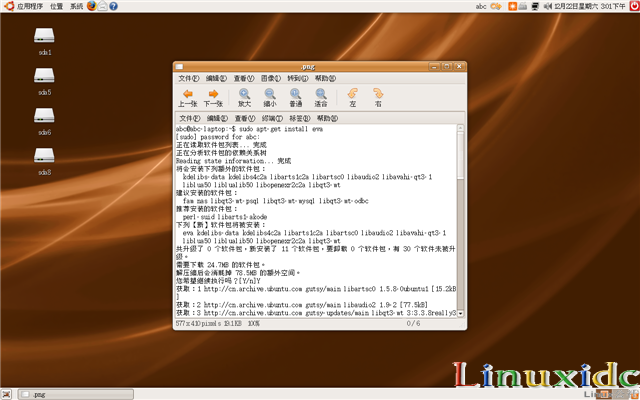Open network monitor tray icon
640x400 pixels.
(535, 6)
